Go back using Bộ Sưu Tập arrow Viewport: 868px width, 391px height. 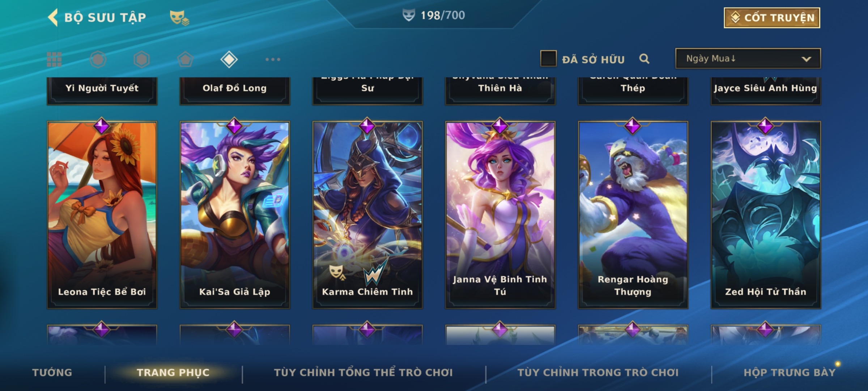53,17
